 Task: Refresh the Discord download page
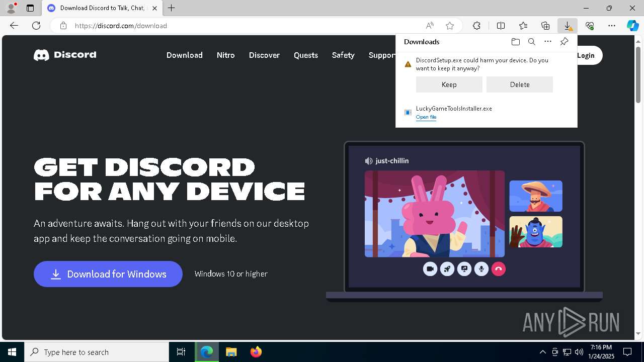pyautogui.click(x=36, y=26)
